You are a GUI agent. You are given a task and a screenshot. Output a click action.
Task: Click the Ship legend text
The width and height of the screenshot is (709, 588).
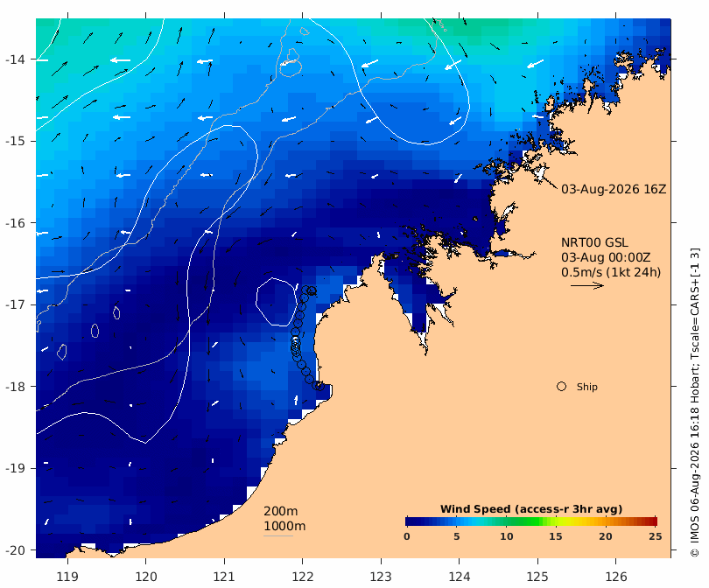click(587, 387)
